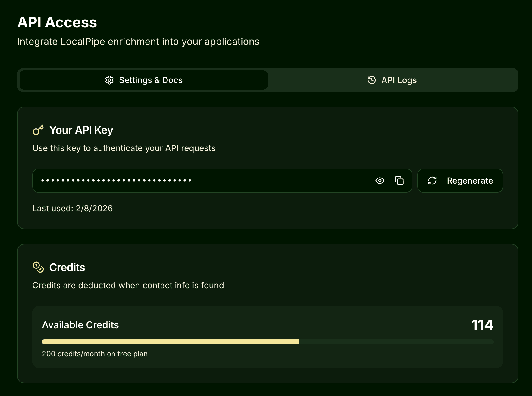Click the API Access page heading
The height and width of the screenshot is (396, 532).
click(x=57, y=22)
